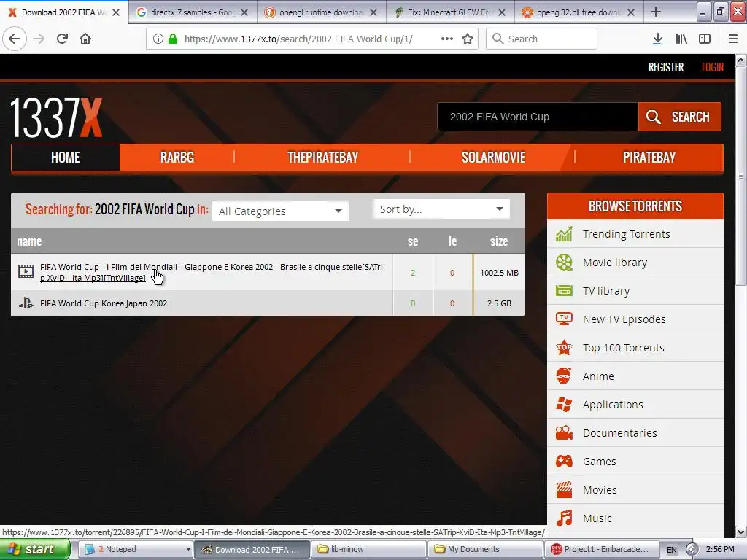Screen dimensions: 747x560
Task: Open the Firefox hamburger menu
Action: (733, 39)
